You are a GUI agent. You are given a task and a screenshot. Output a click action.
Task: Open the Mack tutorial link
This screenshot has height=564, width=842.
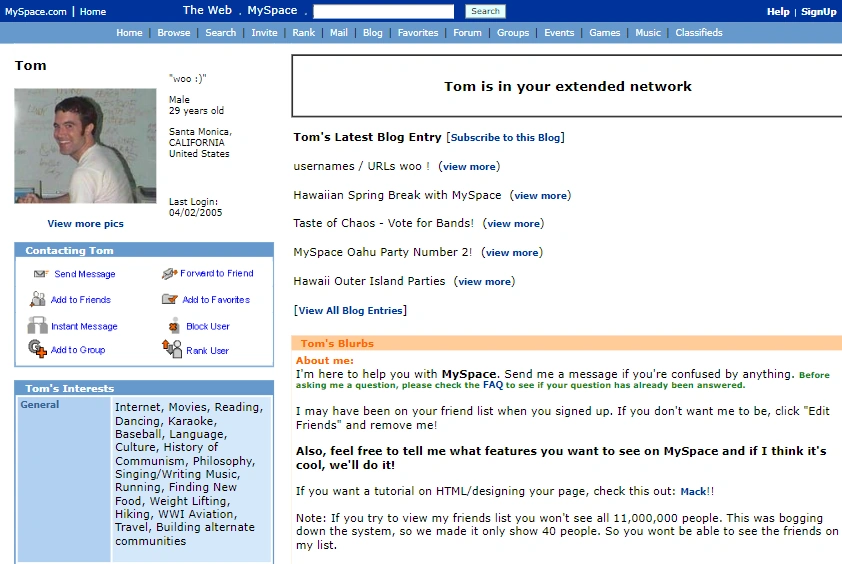click(x=693, y=491)
